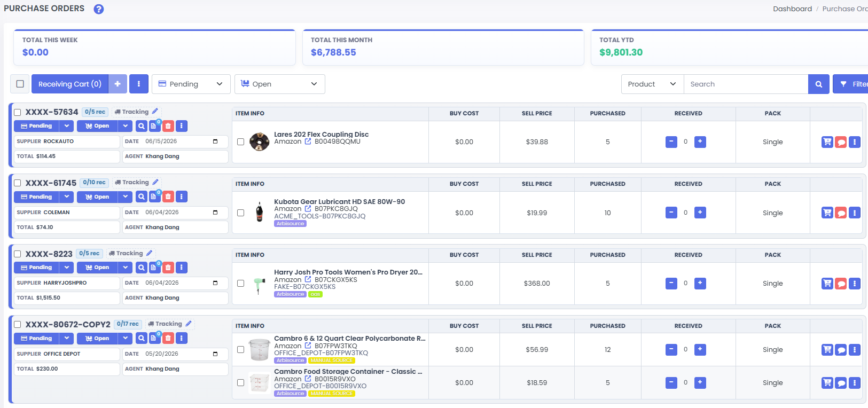Increase received count for Kubota Gear Lubricant
This screenshot has height=408, width=868.
click(700, 213)
